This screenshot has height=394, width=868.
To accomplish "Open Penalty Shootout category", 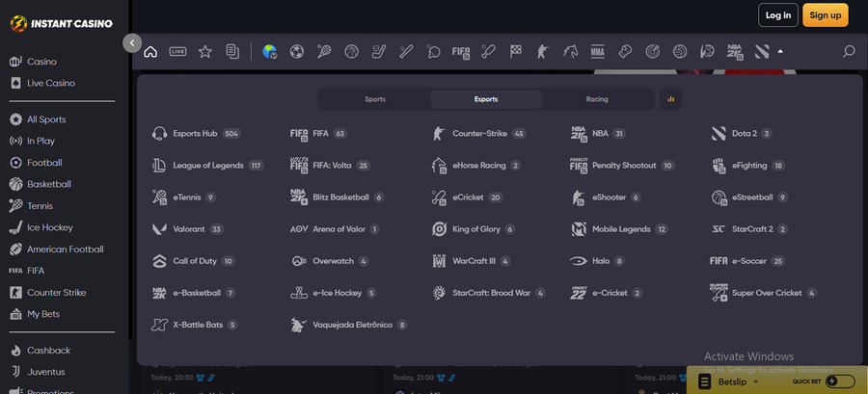I will point(622,166).
